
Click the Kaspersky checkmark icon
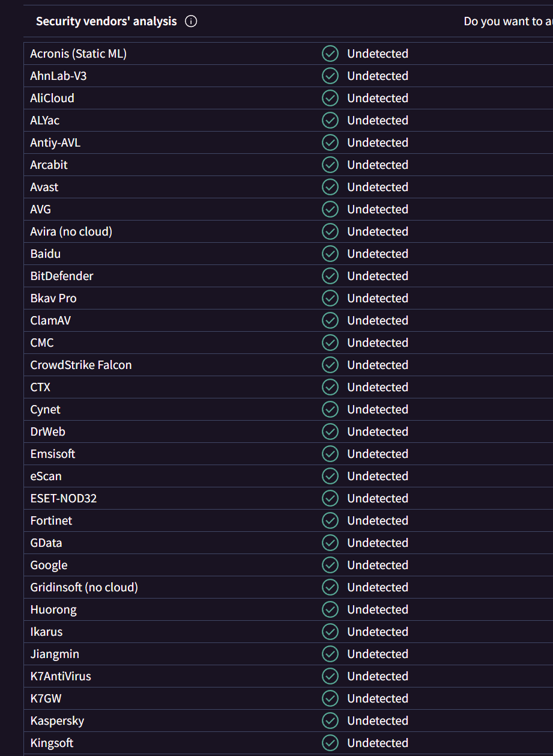click(330, 721)
